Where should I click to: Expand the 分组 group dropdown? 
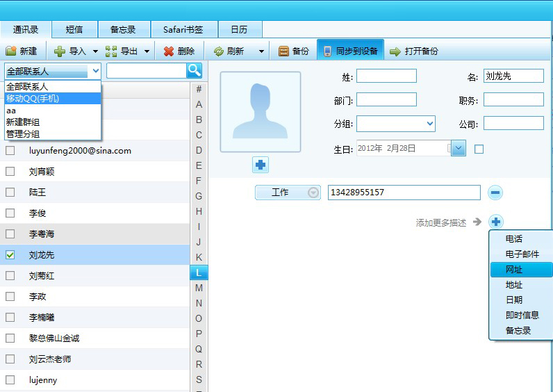(x=430, y=124)
